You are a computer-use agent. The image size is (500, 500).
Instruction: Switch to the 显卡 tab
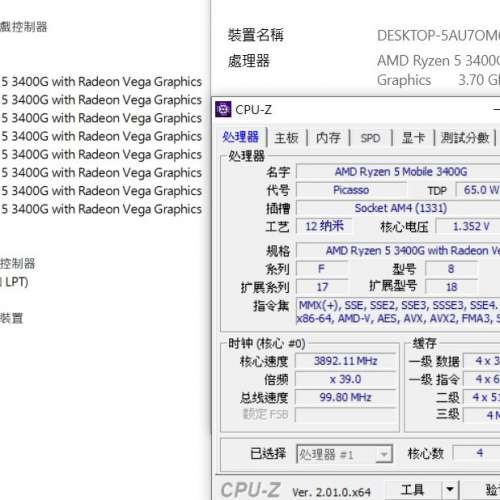413,138
